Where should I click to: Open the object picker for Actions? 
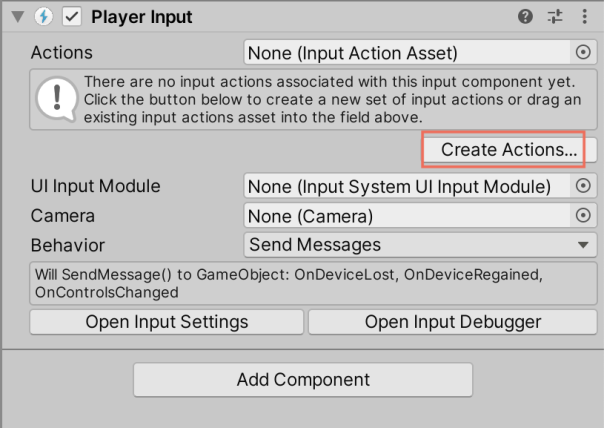[583, 52]
